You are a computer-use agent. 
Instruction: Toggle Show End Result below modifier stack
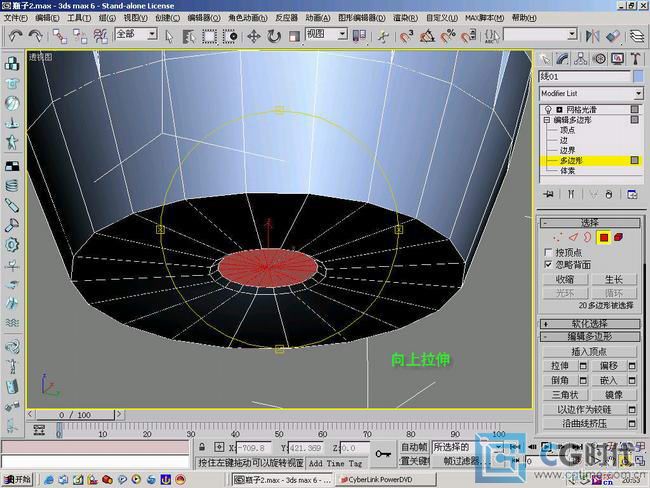[x=571, y=194]
